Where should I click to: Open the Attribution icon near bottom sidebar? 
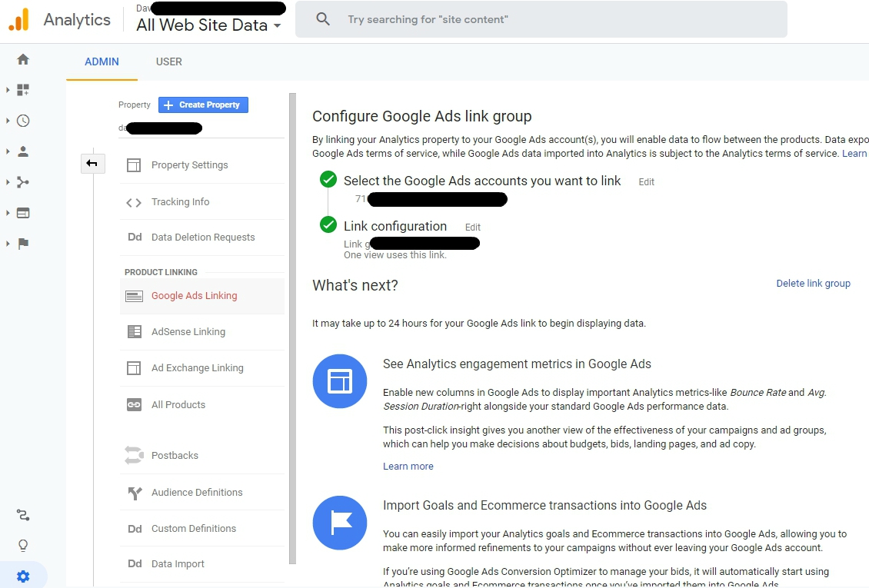click(x=23, y=515)
